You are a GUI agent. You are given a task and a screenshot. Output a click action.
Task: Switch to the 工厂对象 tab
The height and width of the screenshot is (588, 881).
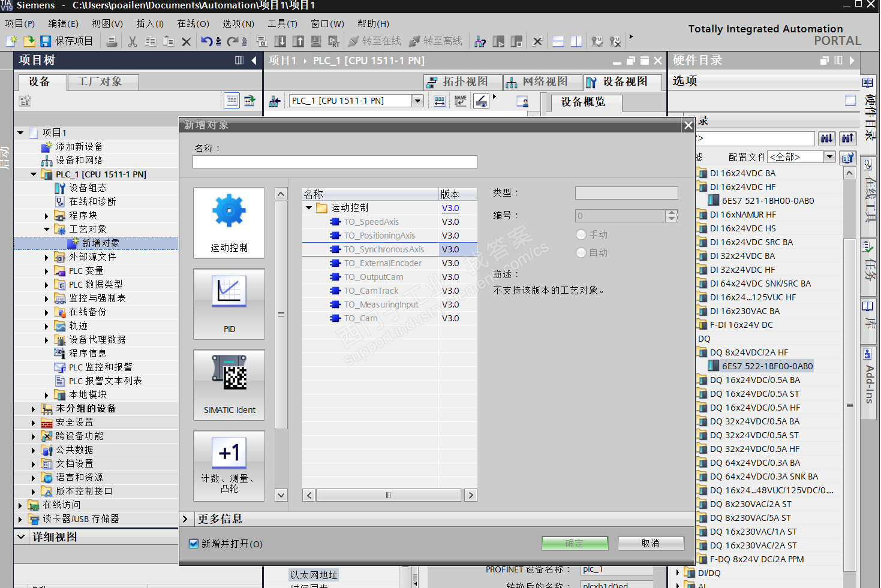[103, 82]
